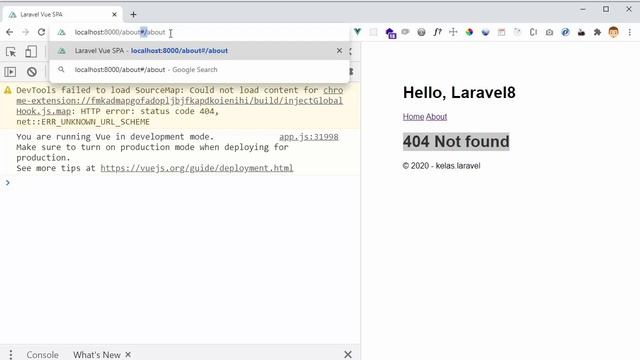Open the vuejs.org deployment guide link

[197, 168]
